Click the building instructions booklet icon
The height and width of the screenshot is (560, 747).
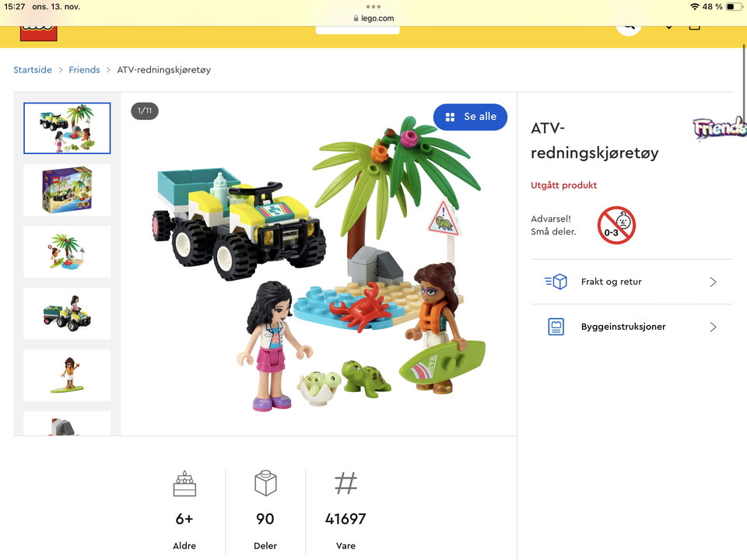(556, 327)
